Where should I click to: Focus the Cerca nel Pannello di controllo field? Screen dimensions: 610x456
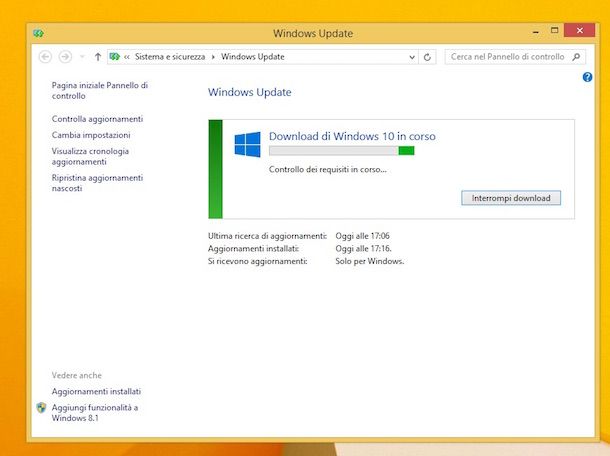pos(515,57)
